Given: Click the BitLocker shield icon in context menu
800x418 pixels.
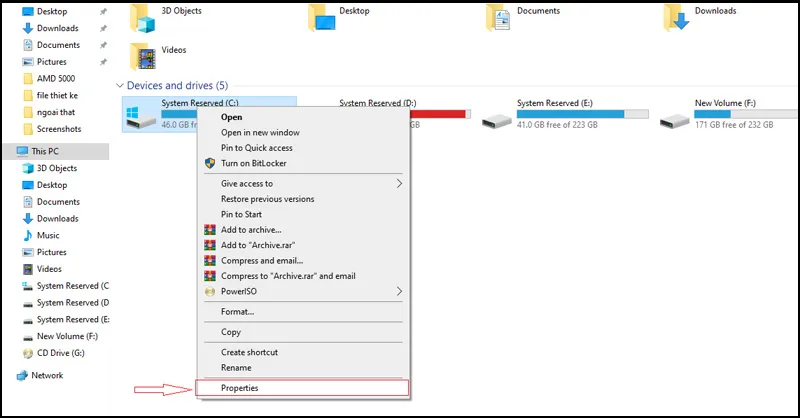Looking at the screenshot, I should (x=210, y=162).
